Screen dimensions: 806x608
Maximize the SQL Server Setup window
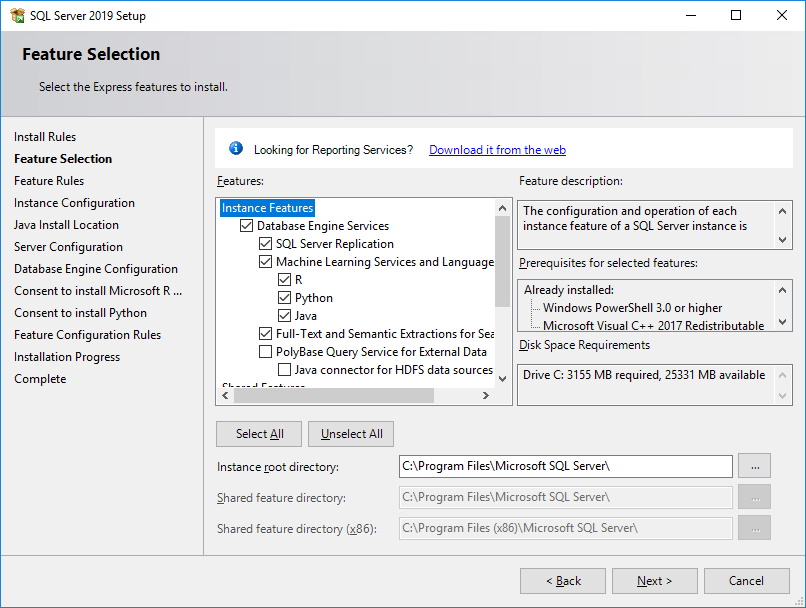tap(736, 15)
